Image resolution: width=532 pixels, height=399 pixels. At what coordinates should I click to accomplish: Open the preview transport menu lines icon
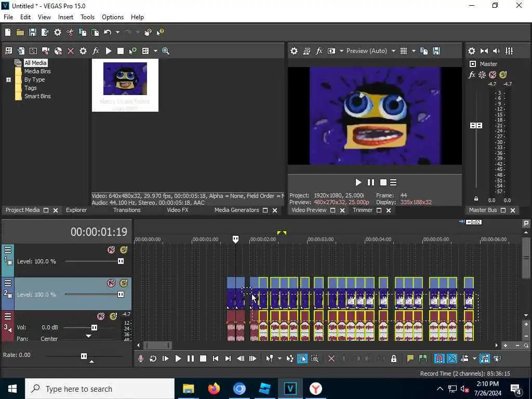click(393, 182)
